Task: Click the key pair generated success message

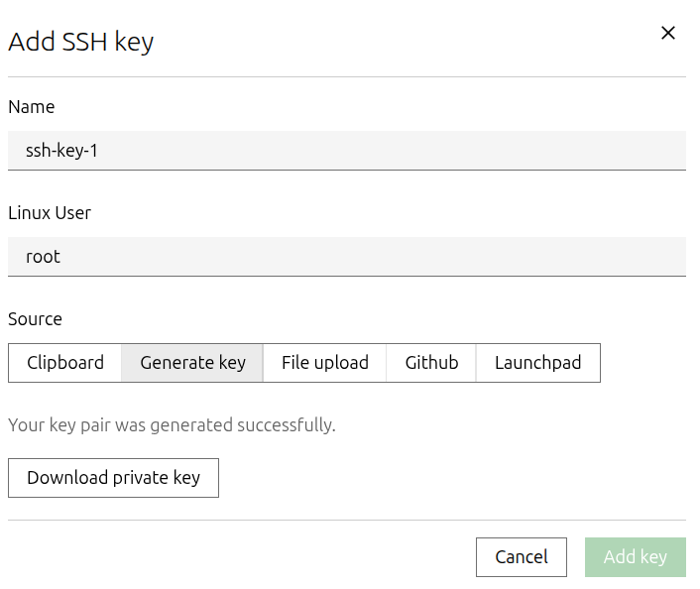Action: pyautogui.click(x=172, y=425)
